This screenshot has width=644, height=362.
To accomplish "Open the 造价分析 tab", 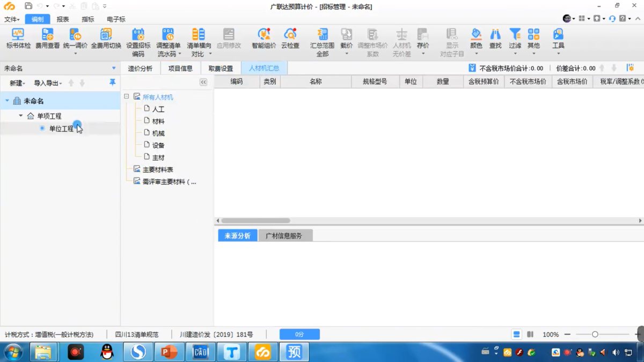I will 140,68.
